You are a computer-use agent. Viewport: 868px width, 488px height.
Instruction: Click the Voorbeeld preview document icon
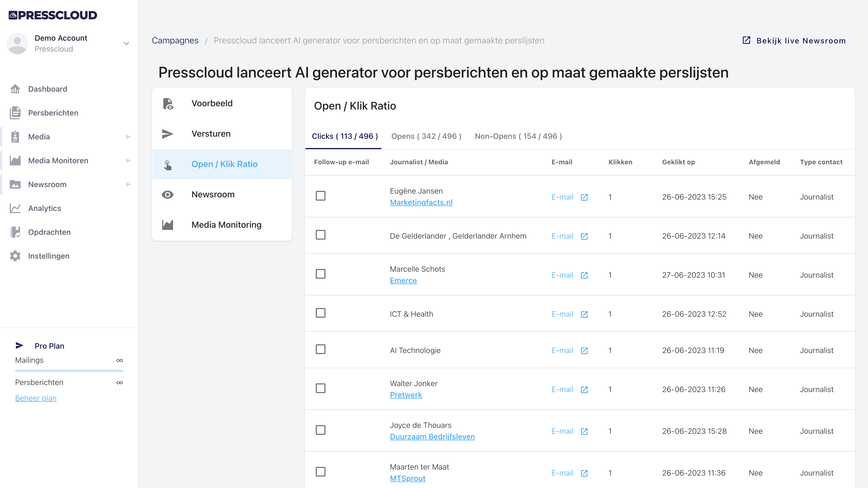168,104
